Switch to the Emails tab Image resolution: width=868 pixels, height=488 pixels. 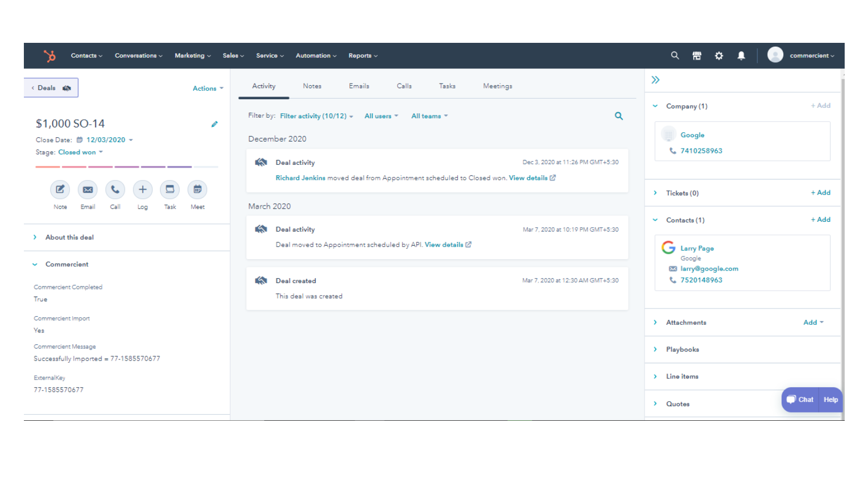[x=359, y=86]
